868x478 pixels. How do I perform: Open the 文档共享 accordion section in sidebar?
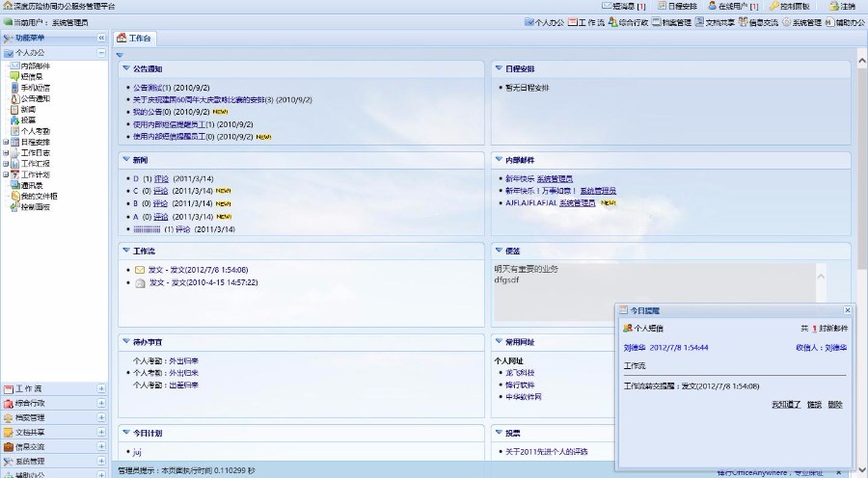click(x=54, y=432)
